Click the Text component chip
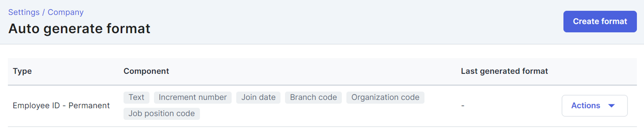 click(136, 97)
